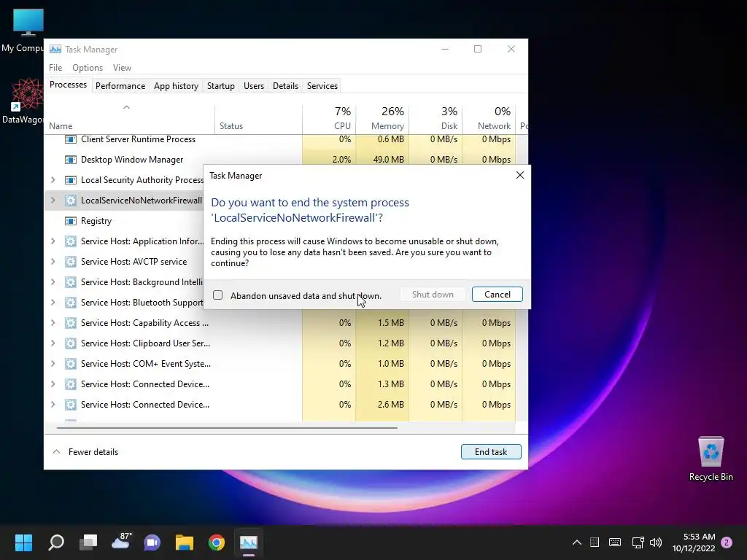Switch to the Users tab
Viewport: 747px width, 560px height.
[x=253, y=86]
